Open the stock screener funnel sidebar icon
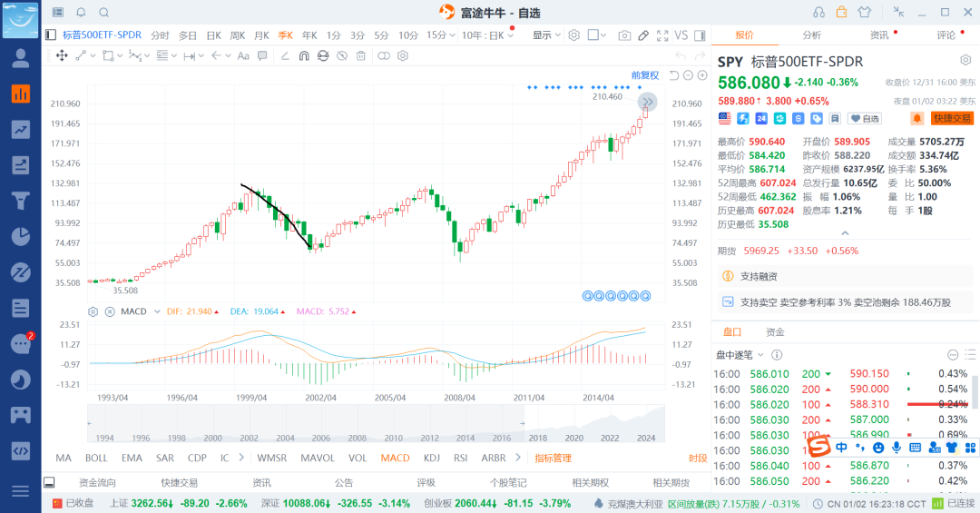 coord(21,201)
